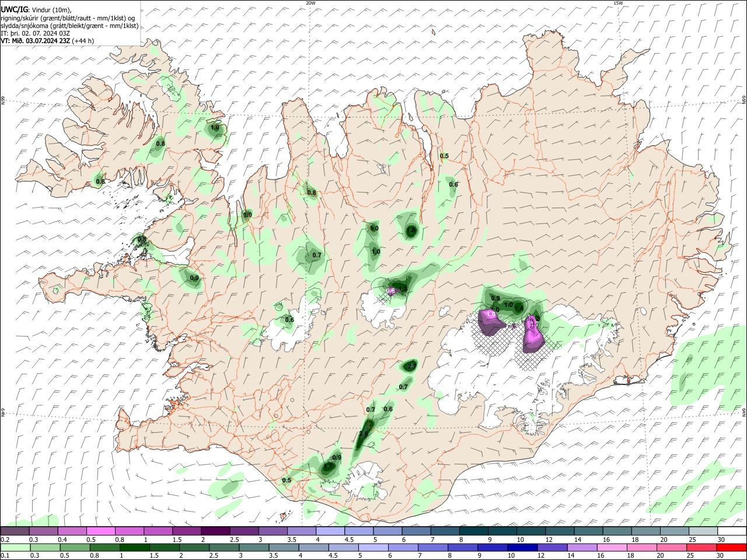Click the UWC/IG title text

pyautogui.click(x=14, y=10)
